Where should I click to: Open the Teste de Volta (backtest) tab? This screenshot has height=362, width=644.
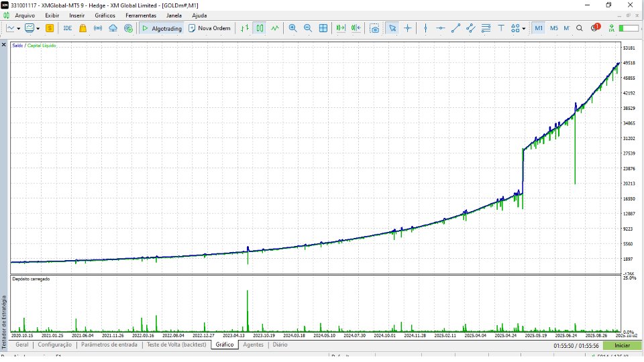coord(176,345)
